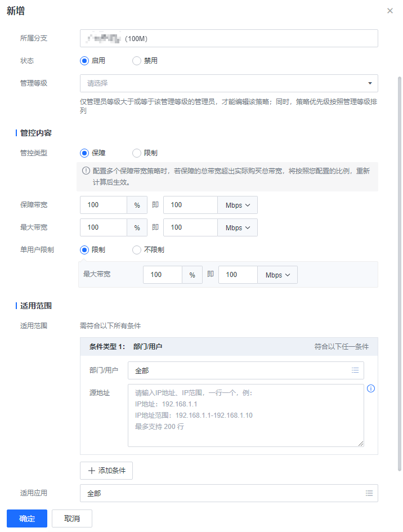Select 禁用 status radio button
The width and height of the screenshot is (403, 532).
pyautogui.click(x=137, y=61)
